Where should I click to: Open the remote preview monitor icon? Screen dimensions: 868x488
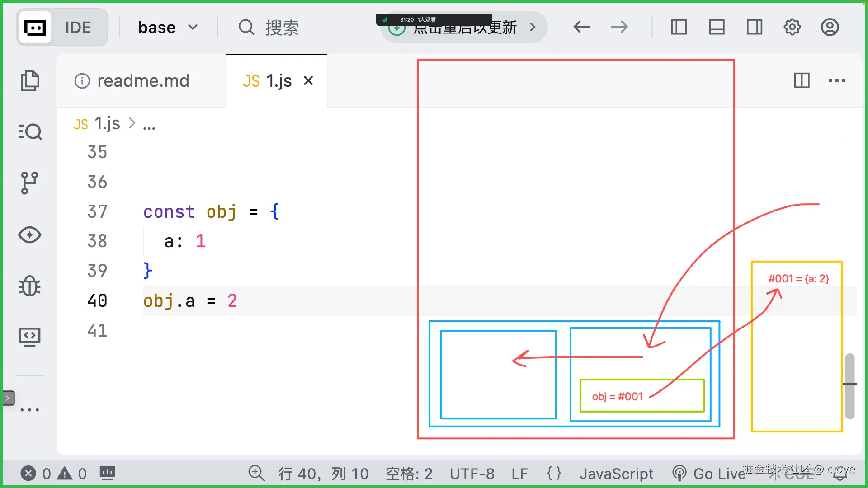point(30,337)
